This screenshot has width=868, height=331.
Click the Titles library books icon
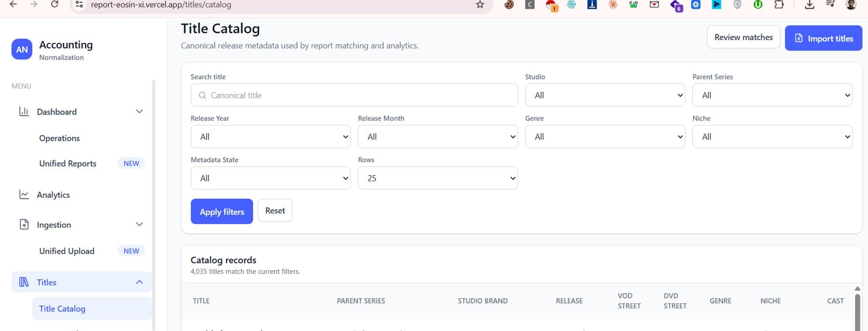[24, 282]
